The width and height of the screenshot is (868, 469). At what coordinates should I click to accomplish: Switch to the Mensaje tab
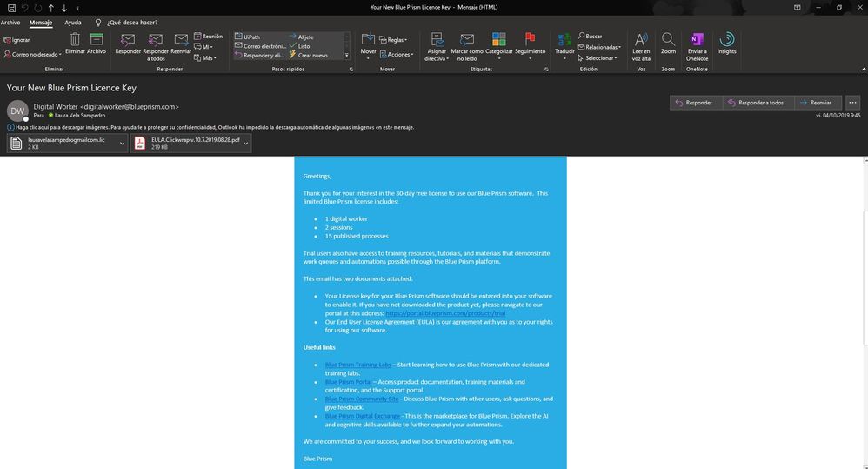(x=40, y=23)
